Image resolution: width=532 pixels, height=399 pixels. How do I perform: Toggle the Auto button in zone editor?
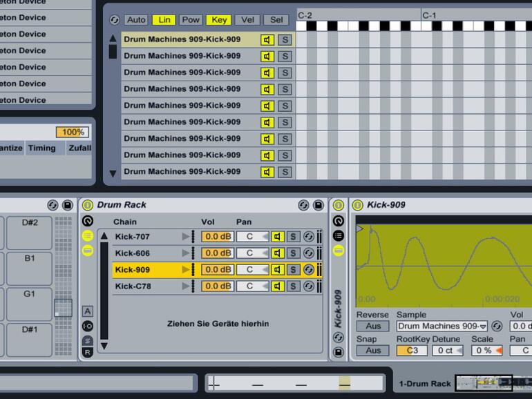click(136, 20)
